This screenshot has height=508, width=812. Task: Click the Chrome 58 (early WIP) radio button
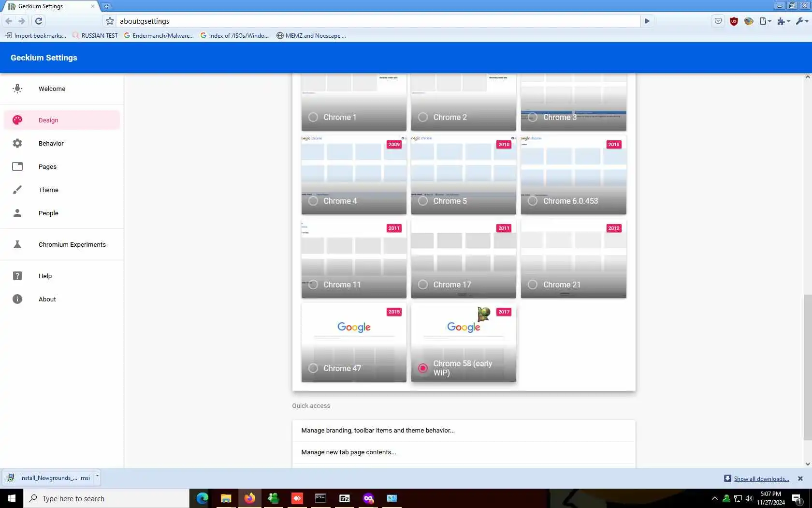(x=423, y=368)
